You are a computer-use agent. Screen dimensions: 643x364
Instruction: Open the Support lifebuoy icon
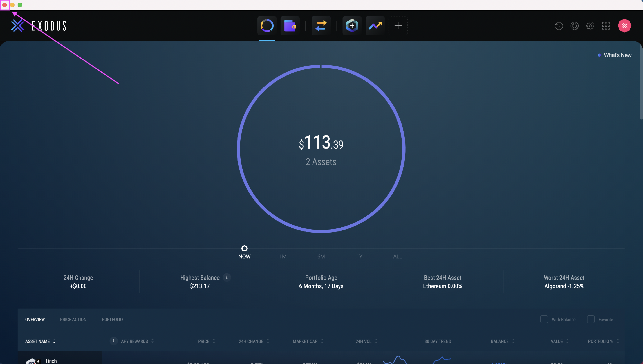tap(574, 26)
